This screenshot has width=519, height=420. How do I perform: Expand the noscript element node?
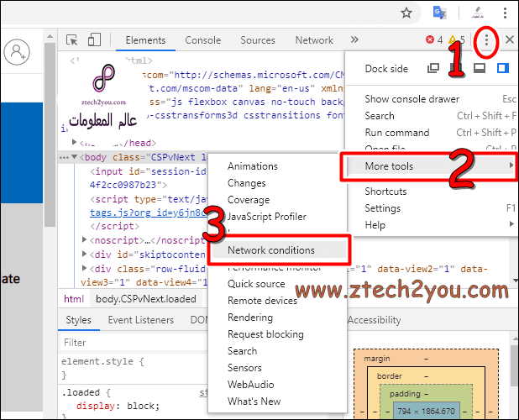[84, 239]
